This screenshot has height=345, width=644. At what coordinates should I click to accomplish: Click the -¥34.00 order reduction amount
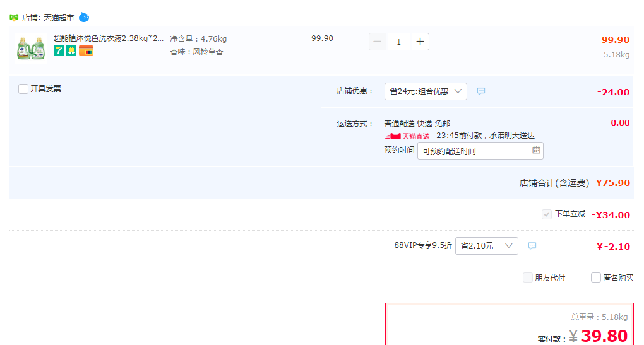click(611, 215)
